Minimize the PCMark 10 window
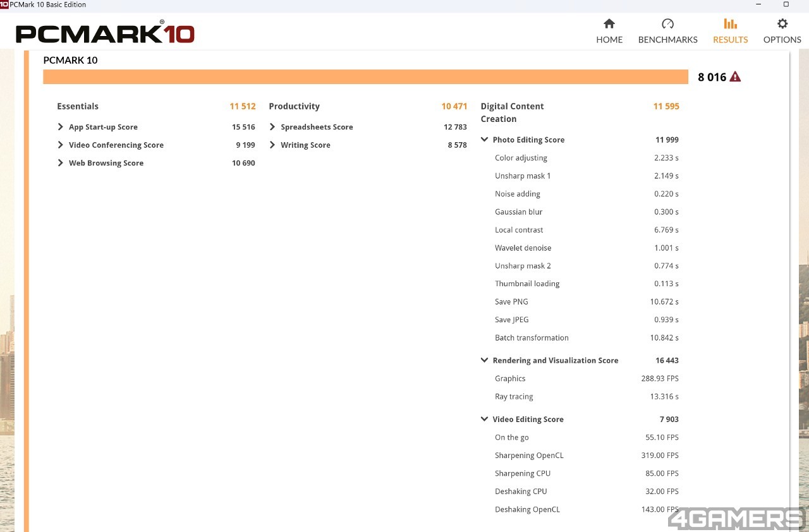The image size is (809, 532). coord(758,4)
